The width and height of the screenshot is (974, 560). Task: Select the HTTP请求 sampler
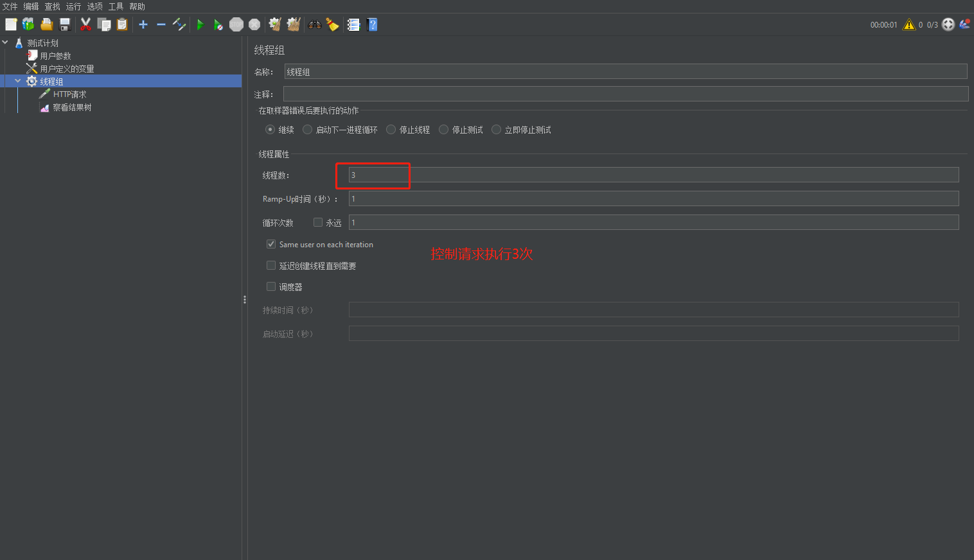(69, 94)
